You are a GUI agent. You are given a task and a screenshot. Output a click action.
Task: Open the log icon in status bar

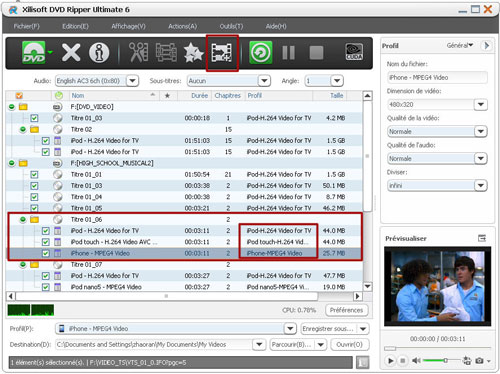pos(363,362)
